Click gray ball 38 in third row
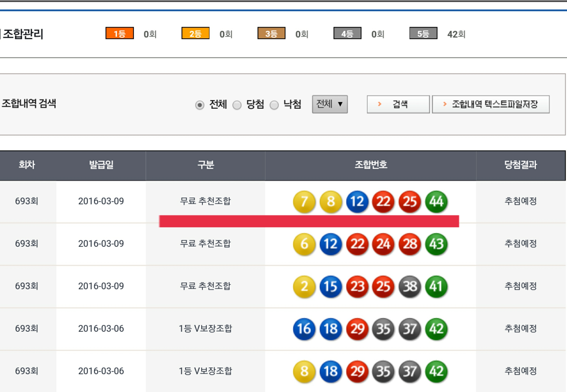 [x=410, y=286]
